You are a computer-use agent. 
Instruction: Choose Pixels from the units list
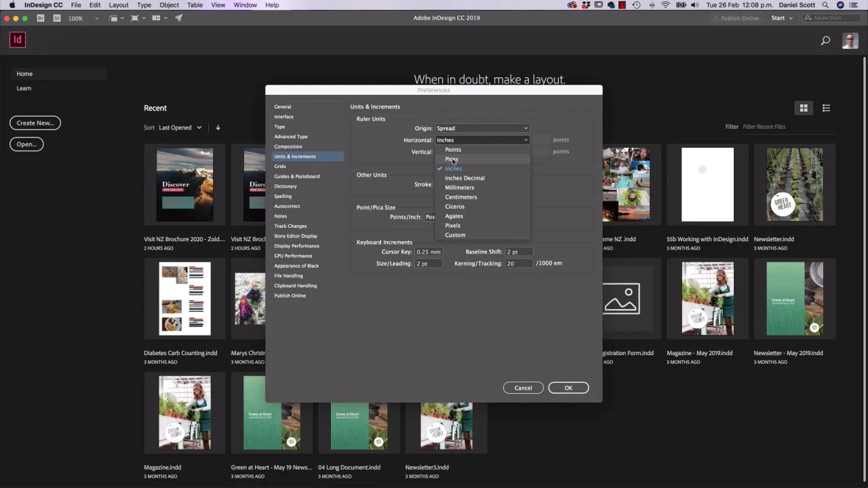482,226
